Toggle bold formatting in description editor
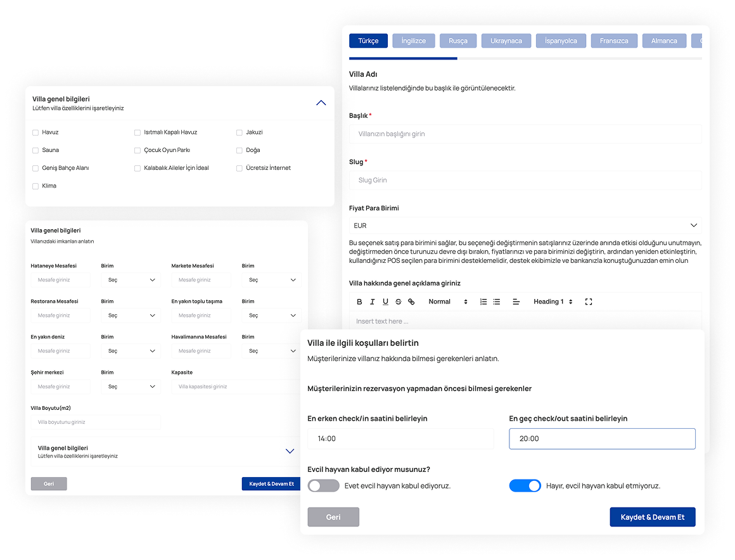 (x=359, y=302)
